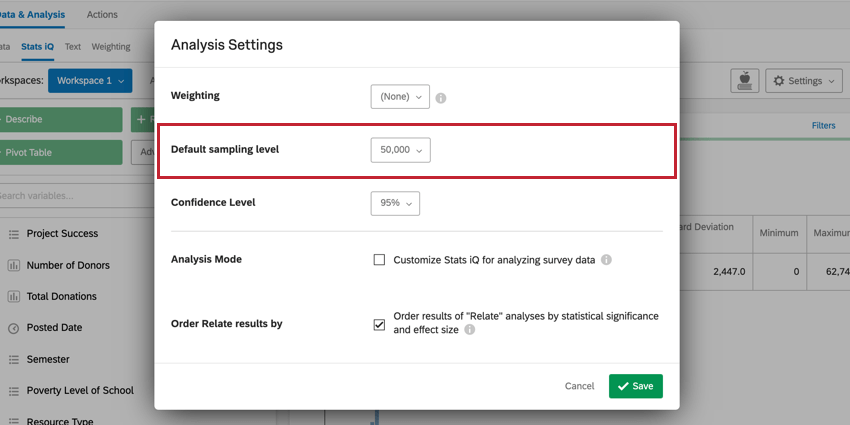Image resolution: width=850 pixels, height=425 pixels.
Task: Open the Default sampling level dropdown
Action: point(400,150)
